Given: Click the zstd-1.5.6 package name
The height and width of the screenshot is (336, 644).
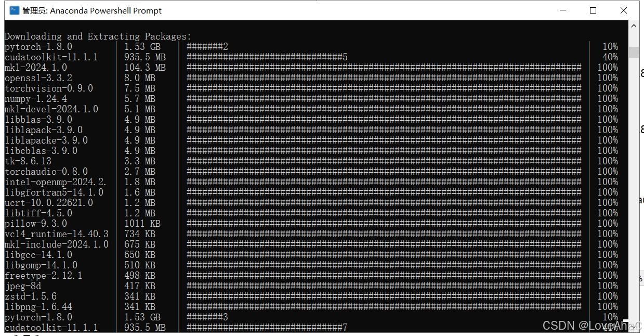Looking at the screenshot, I should click(x=31, y=296).
